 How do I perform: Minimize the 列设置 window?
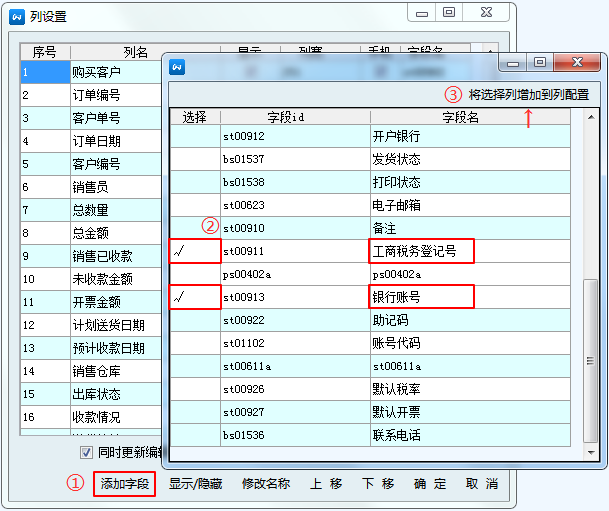click(423, 12)
